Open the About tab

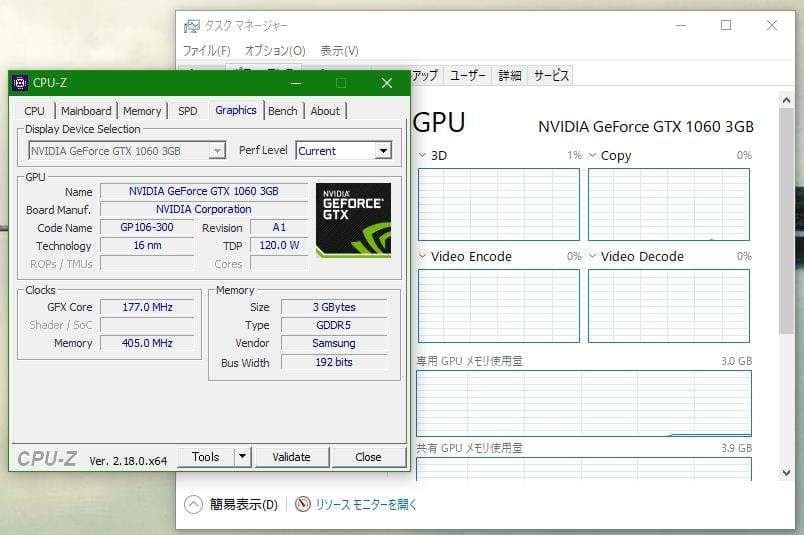pos(325,111)
